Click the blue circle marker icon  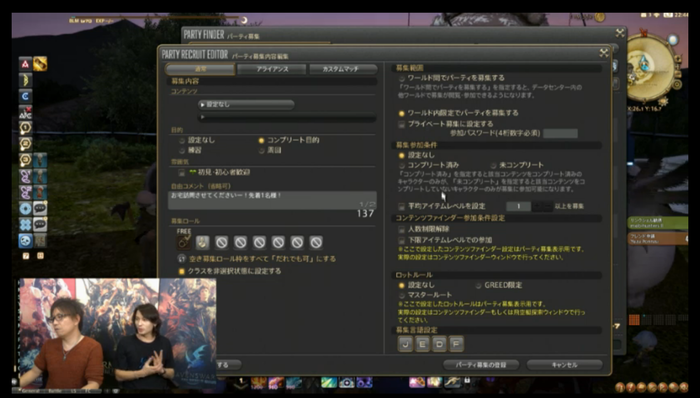coord(25,208)
